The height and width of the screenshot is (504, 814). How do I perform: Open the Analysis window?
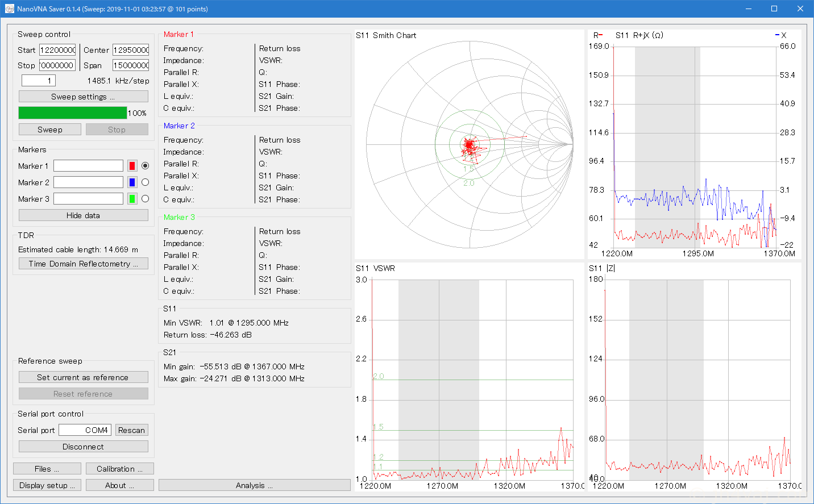255,485
